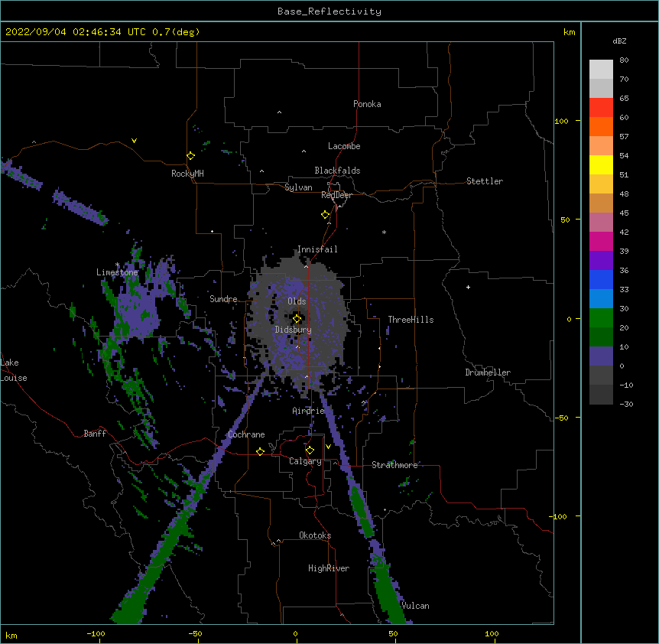The image size is (659, 644).
Task: Pick the lightest gray 70–80 dBZ legend swatch
Action: point(601,70)
